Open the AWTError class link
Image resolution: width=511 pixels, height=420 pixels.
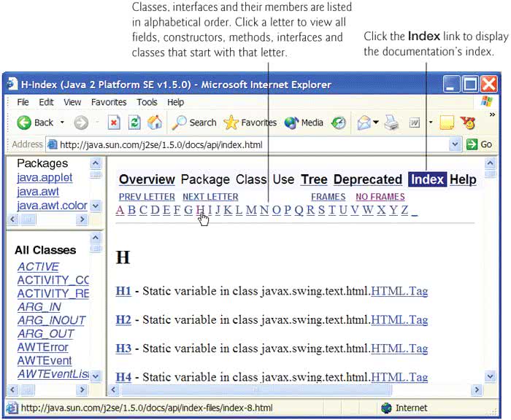click(42, 347)
